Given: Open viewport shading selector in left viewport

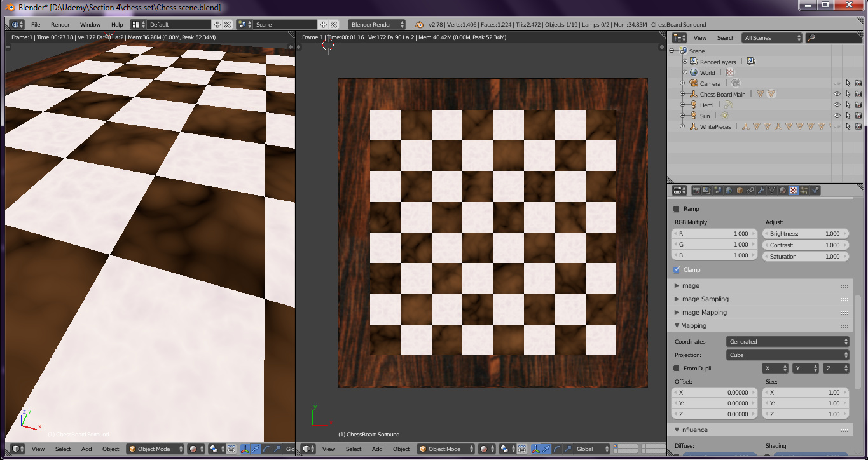Looking at the screenshot, I should [x=196, y=449].
